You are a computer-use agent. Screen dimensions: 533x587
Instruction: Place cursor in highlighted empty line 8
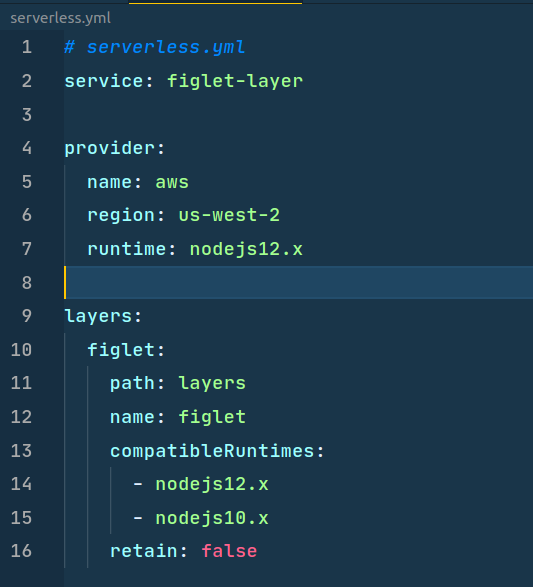[298, 283]
